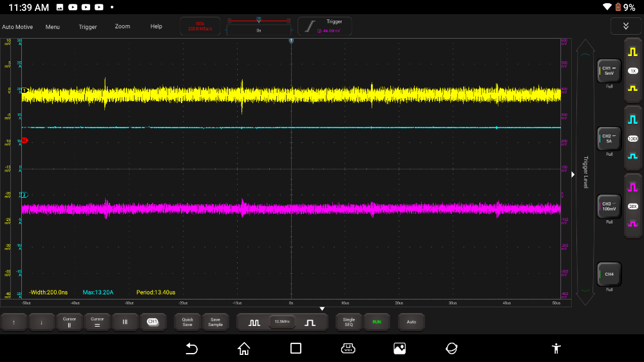This screenshot has height=362, width=644.
Task: Open the CH1 channel selector at bottom
Action: pyautogui.click(x=153, y=321)
